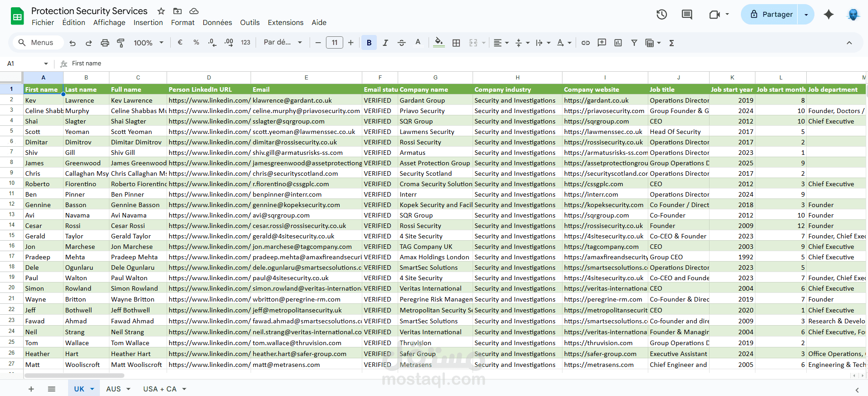868x396 pixels.
Task: Open Gemini sparkle icon
Action: [x=829, y=15]
